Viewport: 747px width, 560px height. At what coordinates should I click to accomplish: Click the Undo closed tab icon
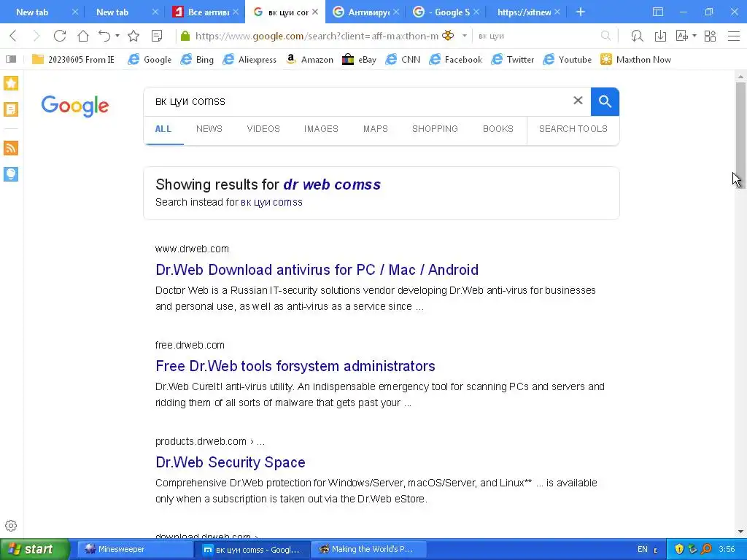point(104,36)
